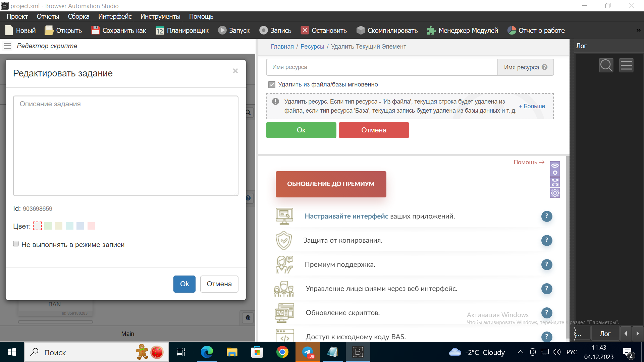
Task: Open the Инструменты menu
Action: point(160,16)
